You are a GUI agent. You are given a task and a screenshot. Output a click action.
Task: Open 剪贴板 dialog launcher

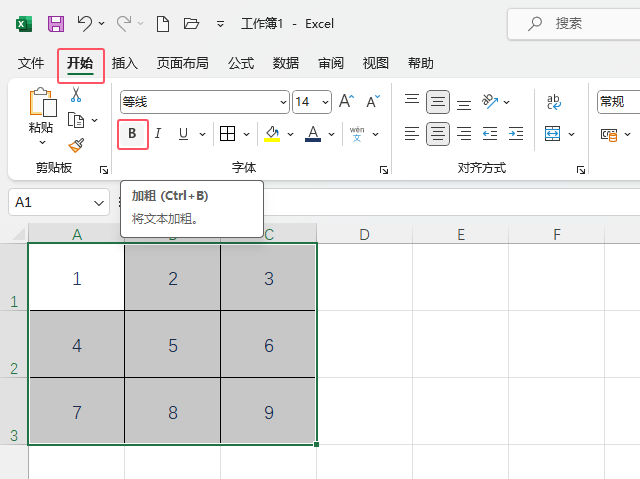[x=104, y=170]
